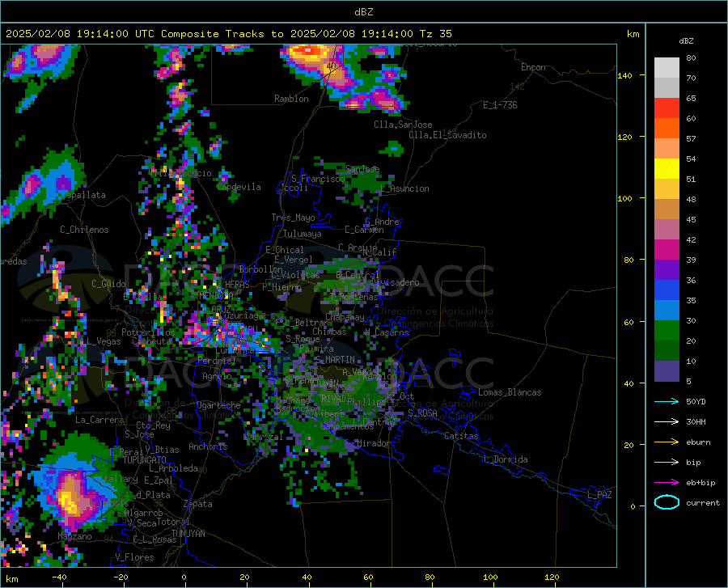Click the Encon place label

coord(533,68)
